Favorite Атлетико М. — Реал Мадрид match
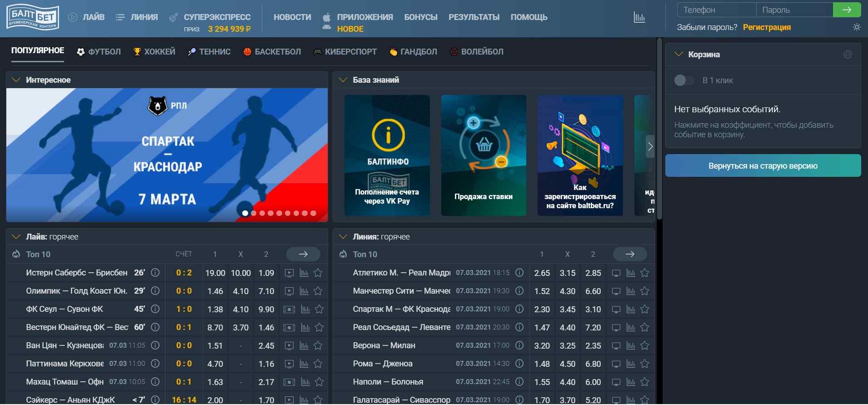This screenshot has height=405, width=868. pos(644,273)
